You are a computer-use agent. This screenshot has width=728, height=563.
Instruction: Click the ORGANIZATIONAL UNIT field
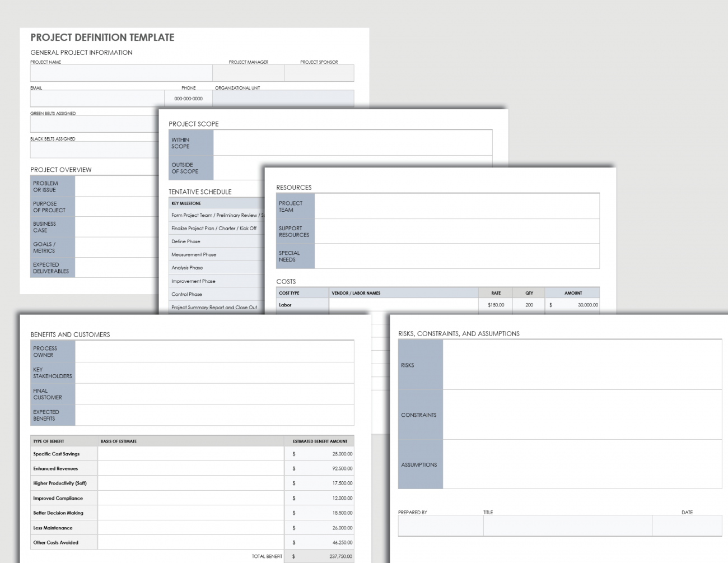click(284, 98)
